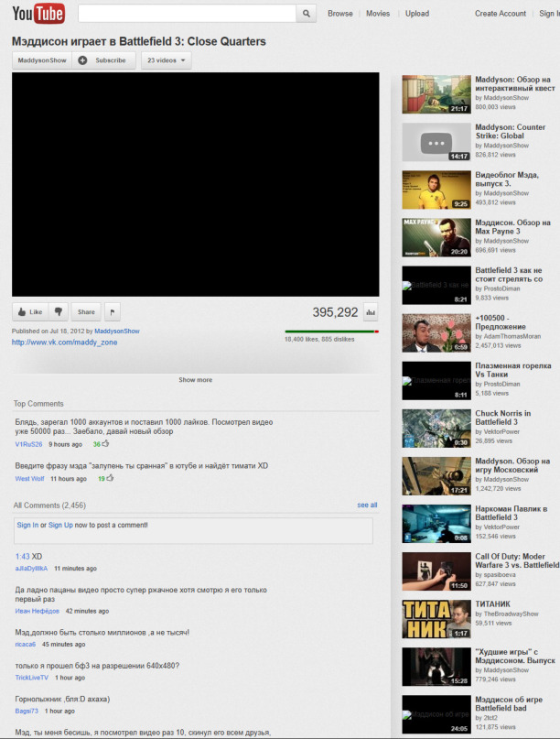Click the Share button
The height and width of the screenshot is (739, 560).
(86, 311)
